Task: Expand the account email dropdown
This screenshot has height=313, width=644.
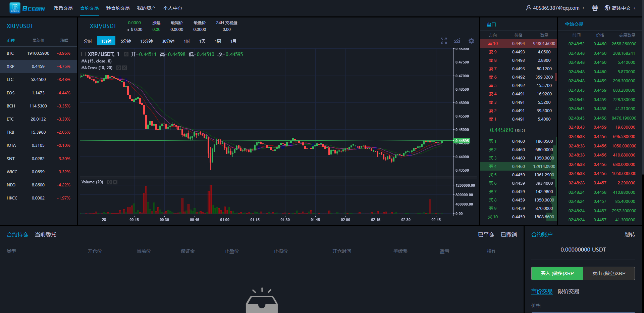Action: [x=583, y=8]
